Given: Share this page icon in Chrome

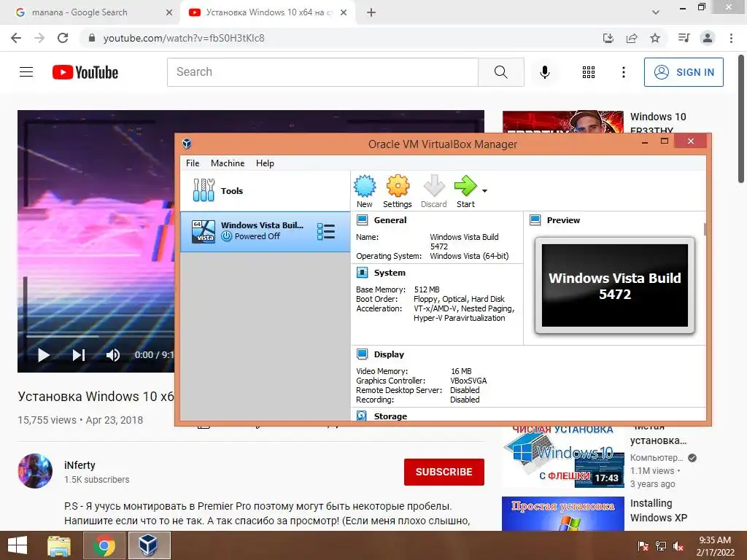Looking at the screenshot, I should (x=632, y=38).
